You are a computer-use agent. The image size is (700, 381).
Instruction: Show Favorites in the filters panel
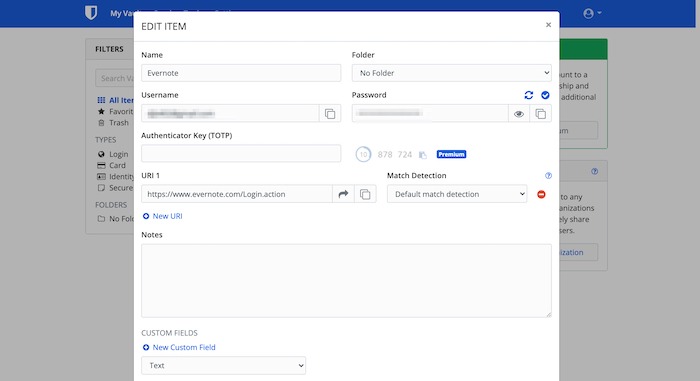[115, 111]
